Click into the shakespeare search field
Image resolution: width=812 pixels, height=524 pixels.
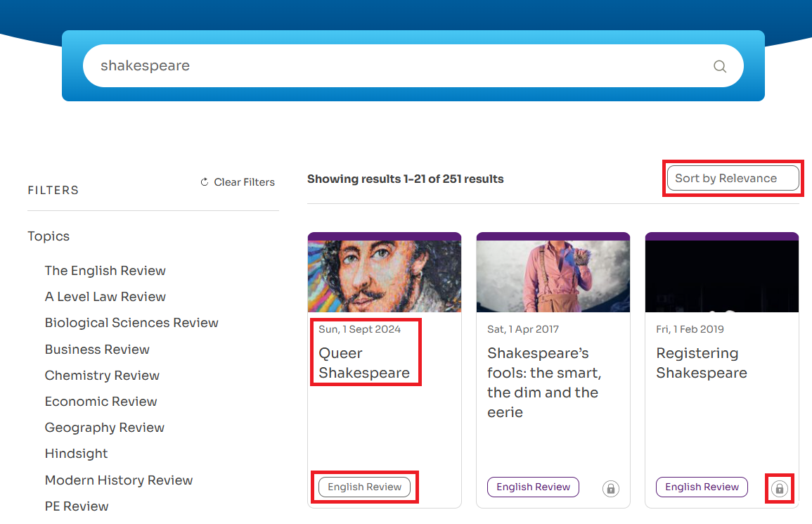394,66
